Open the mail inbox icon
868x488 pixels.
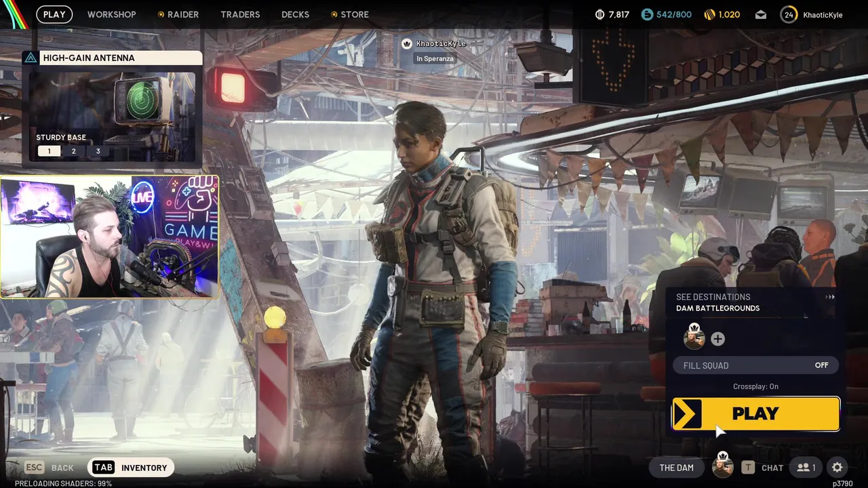pyautogui.click(x=761, y=15)
